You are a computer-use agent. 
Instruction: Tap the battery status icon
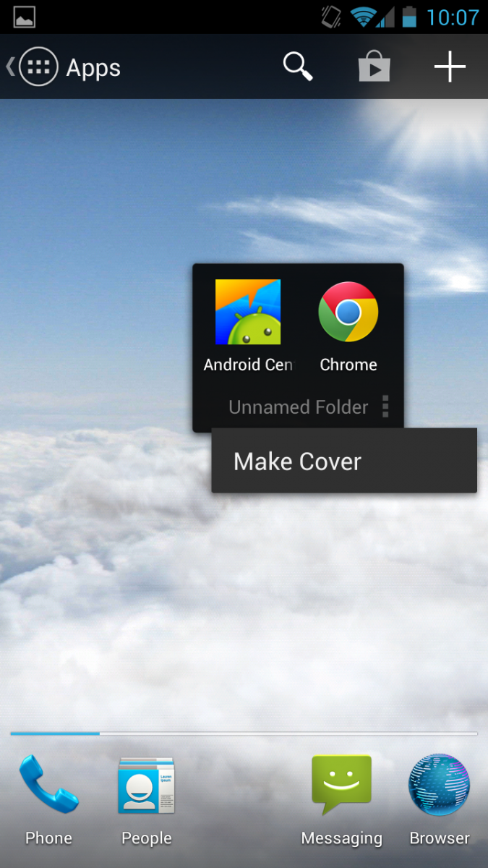click(410, 17)
